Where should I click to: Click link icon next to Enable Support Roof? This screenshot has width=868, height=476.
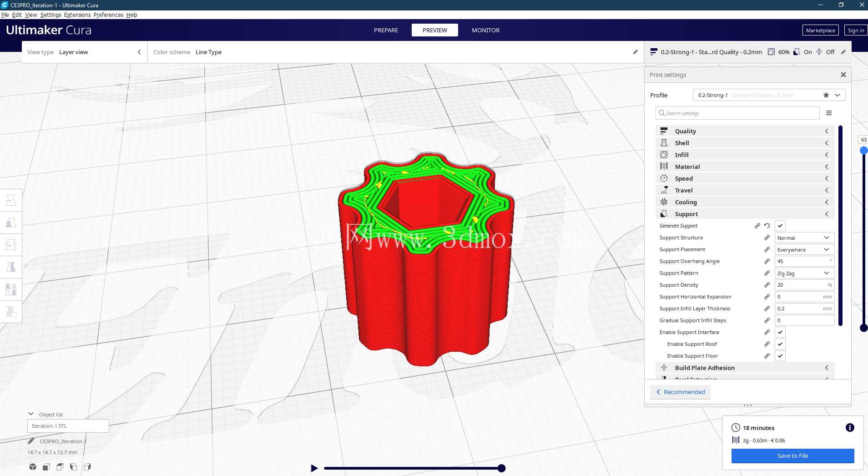coord(767,344)
